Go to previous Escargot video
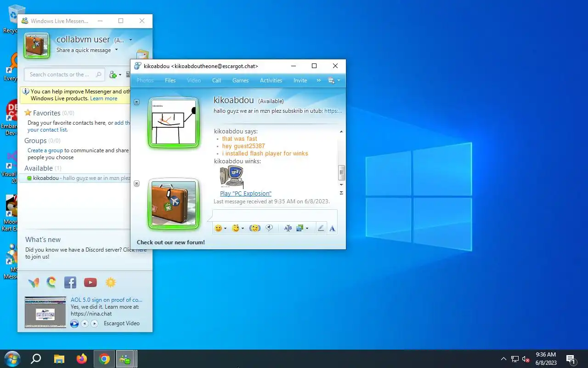The width and height of the screenshot is (588, 368). 85,324
